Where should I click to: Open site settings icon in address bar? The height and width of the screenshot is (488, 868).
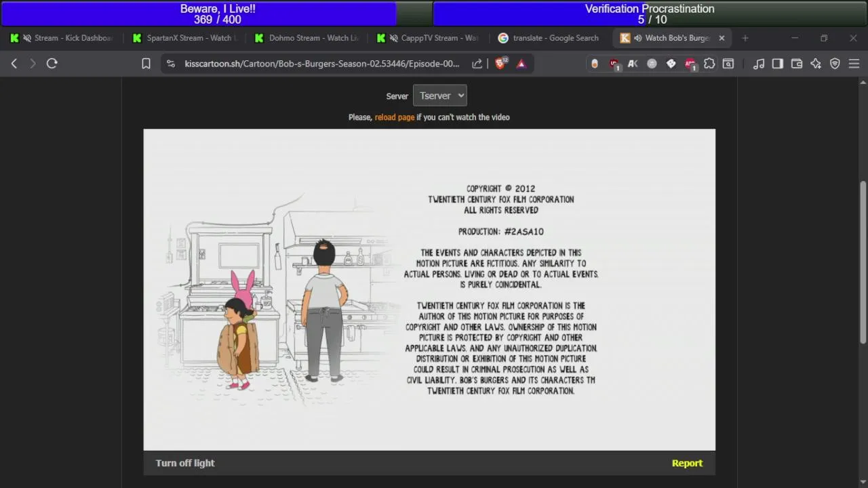170,64
